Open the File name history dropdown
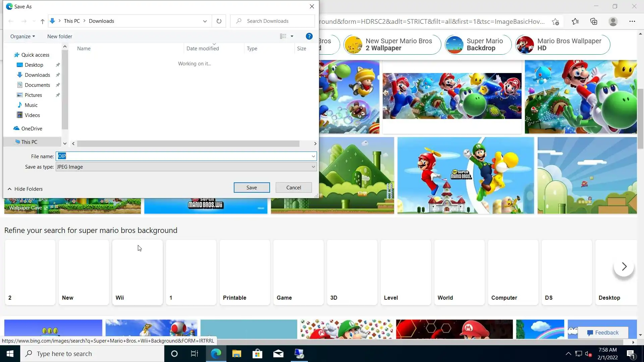644x362 pixels. [313, 156]
